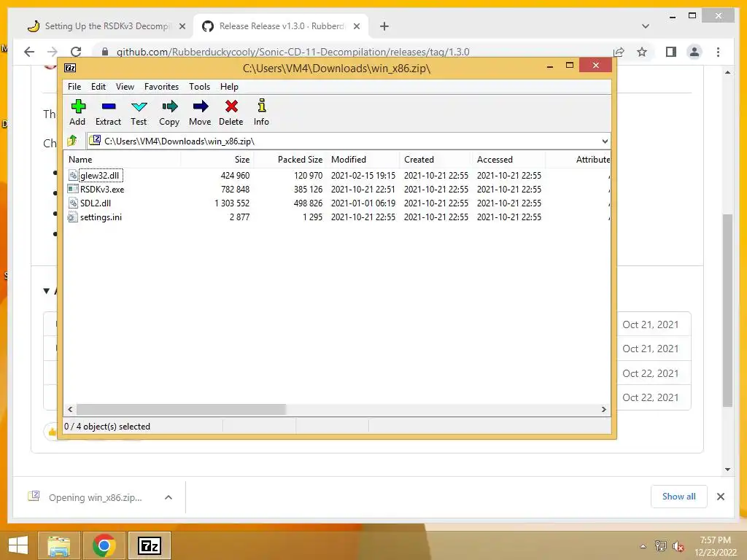Screen dimensions: 747x560
Task: Click Chrome page vertical scrollbar thumb
Action: point(727,310)
